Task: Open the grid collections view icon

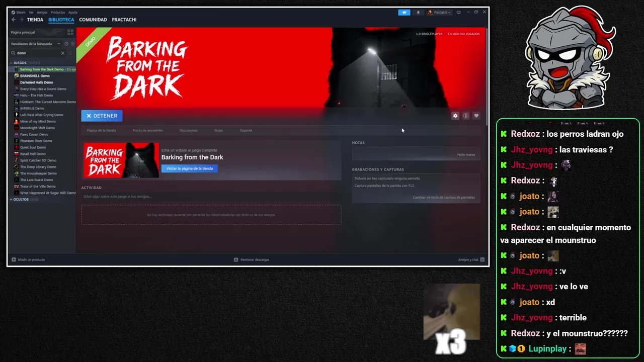Action: coord(70,32)
